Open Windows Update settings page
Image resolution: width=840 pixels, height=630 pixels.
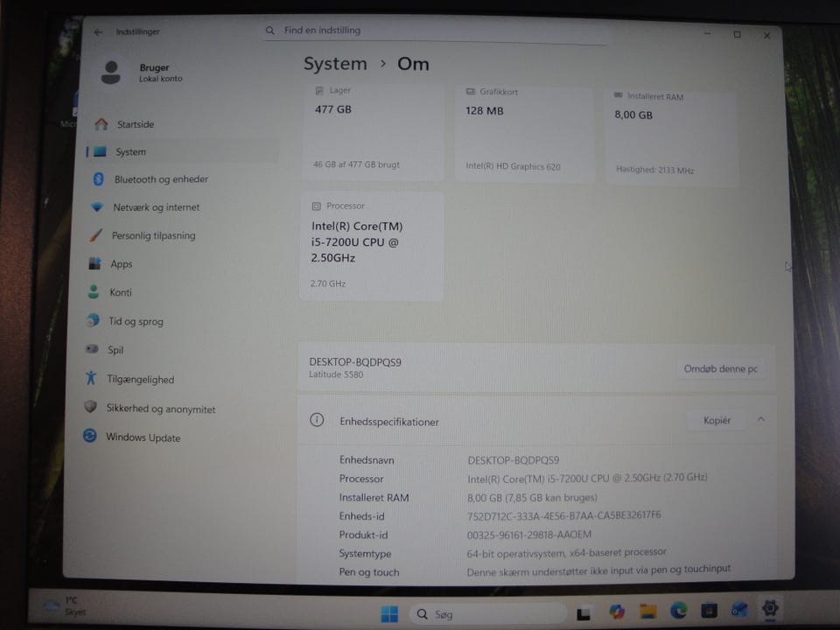click(143, 437)
